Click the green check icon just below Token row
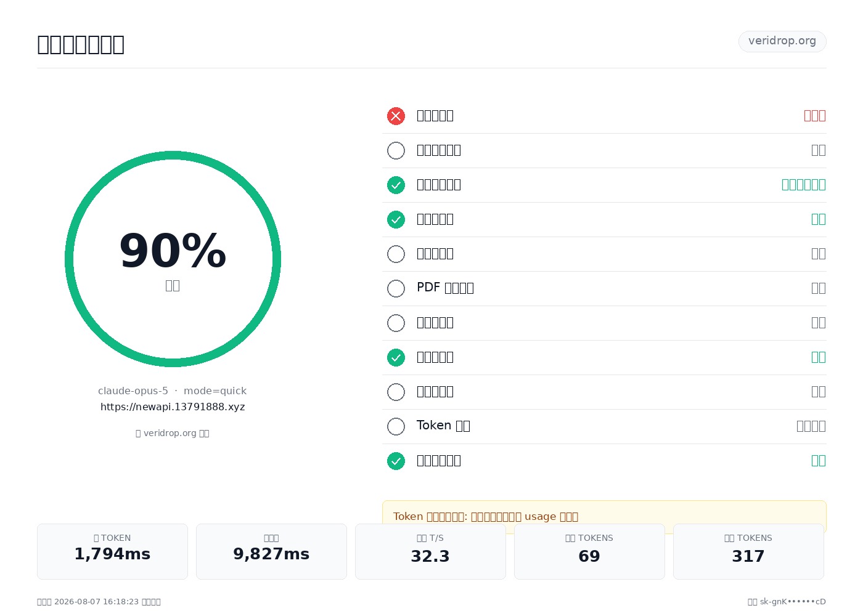This screenshot has height=616, width=863. tap(396, 461)
